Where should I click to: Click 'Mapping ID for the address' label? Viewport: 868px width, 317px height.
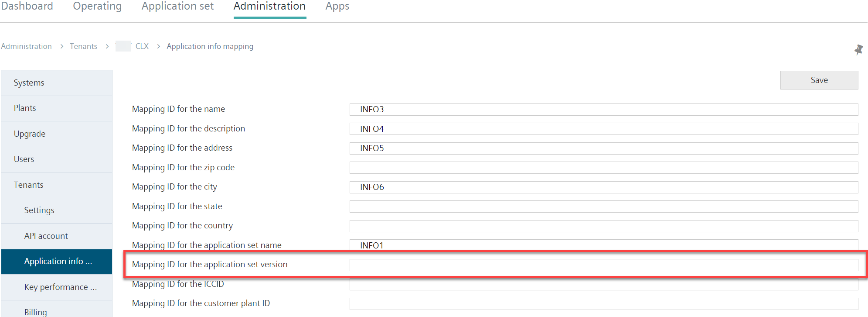point(182,148)
